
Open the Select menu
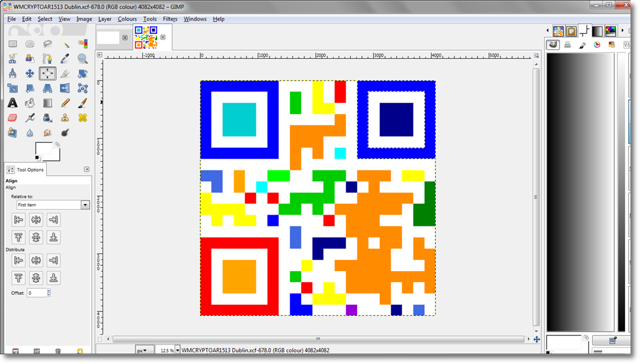click(45, 19)
